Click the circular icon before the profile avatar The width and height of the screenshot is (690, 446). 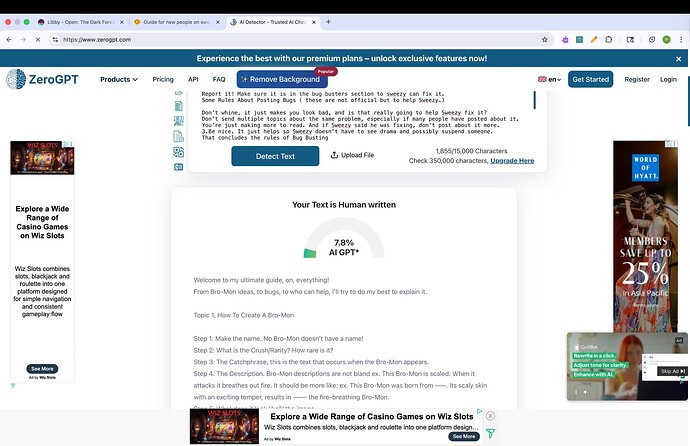[652, 40]
